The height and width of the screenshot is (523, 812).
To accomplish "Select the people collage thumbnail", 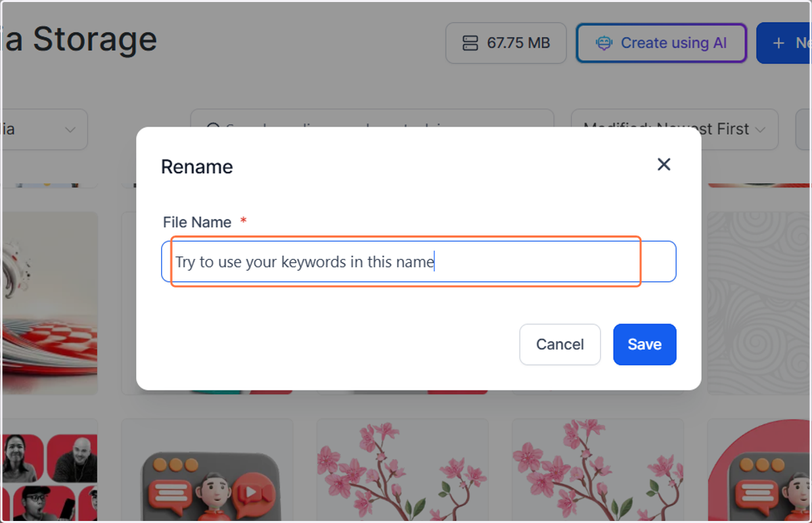I will [x=49, y=470].
